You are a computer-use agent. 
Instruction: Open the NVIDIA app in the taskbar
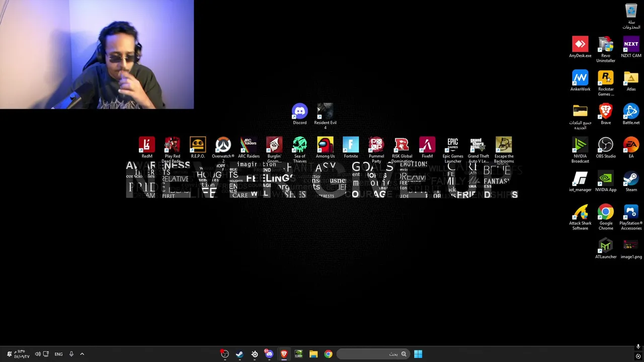(x=298, y=354)
